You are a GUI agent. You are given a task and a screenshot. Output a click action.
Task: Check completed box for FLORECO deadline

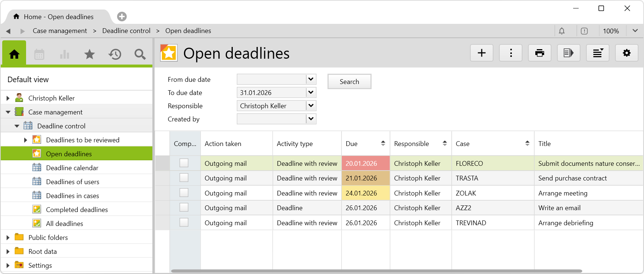184,163
